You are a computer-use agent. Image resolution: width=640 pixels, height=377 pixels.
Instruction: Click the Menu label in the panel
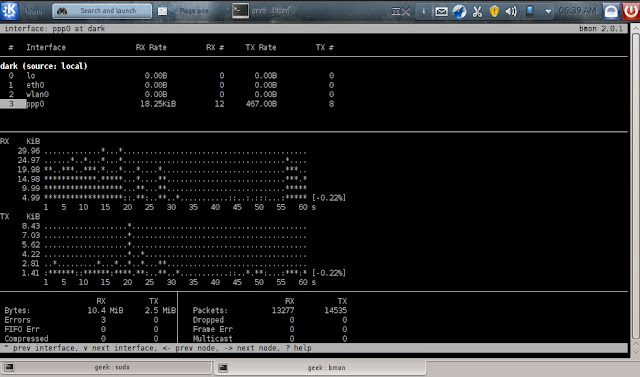34,11
